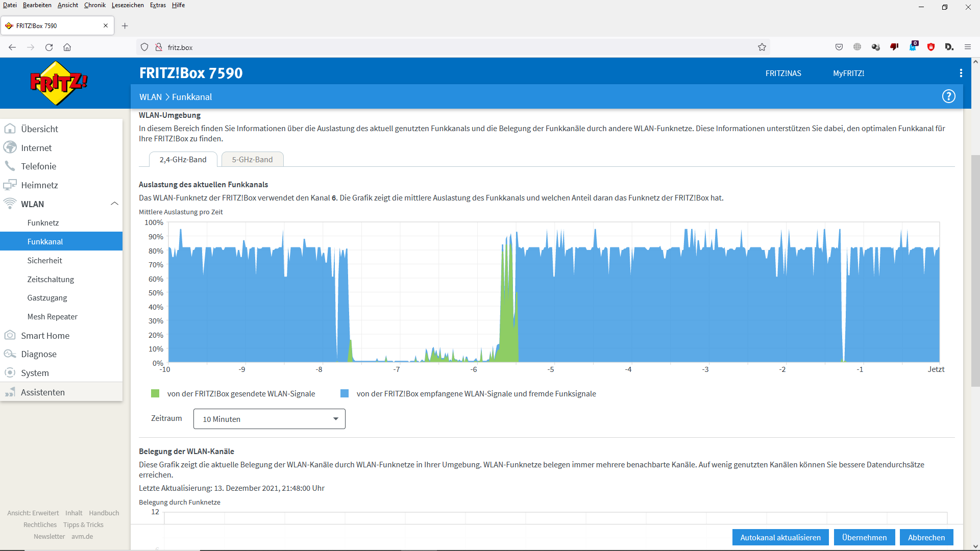Click the Telefonie phone icon
Screen dimensions: 980x551
(x=10, y=166)
